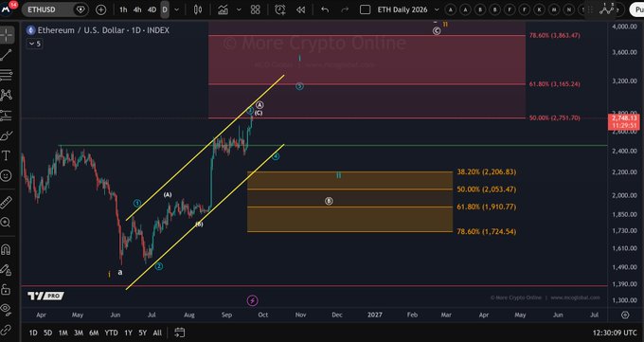The height and width of the screenshot is (342, 644).
Task: Toggle magnet mode
Action: click(7, 249)
